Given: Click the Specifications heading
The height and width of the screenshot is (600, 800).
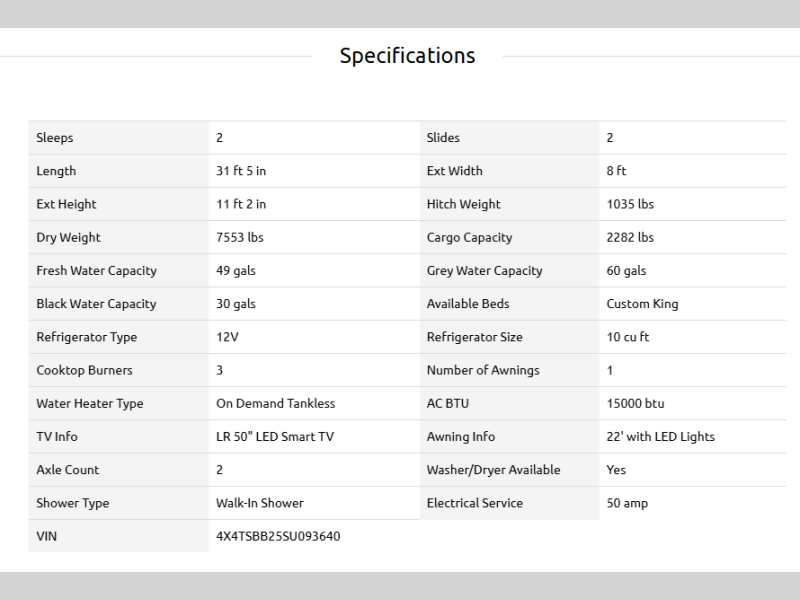Looking at the screenshot, I should (407, 56).
